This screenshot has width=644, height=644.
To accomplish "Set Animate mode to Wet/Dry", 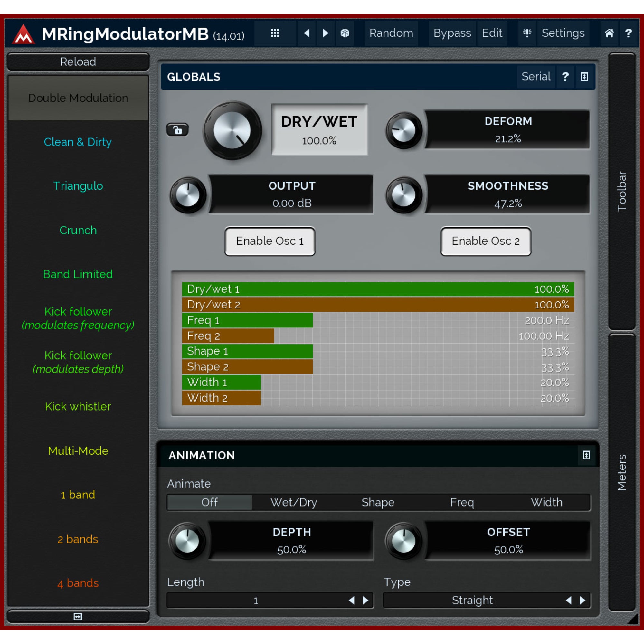I will pos(294,502).
